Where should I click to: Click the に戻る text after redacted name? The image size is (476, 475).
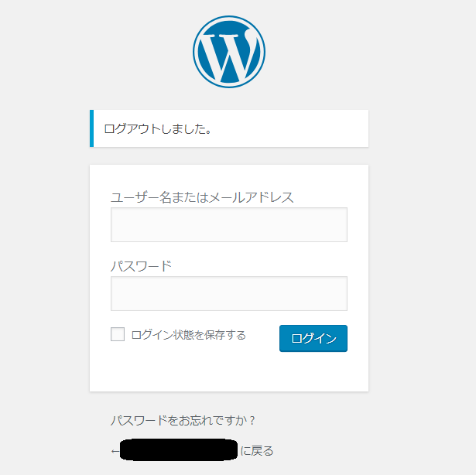click(257, 451)
